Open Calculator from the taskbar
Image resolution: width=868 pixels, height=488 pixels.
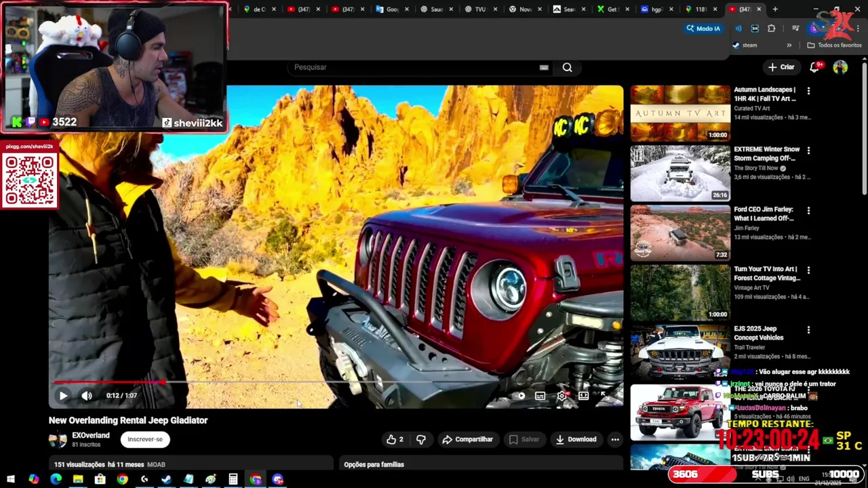coord(233,479)
